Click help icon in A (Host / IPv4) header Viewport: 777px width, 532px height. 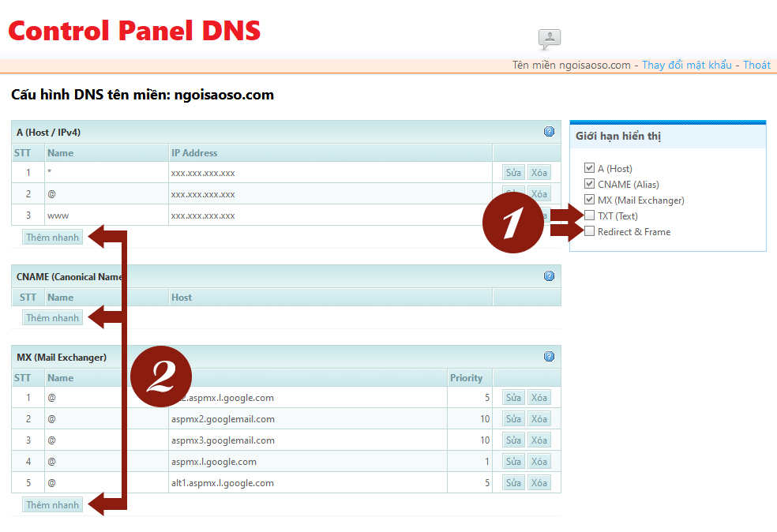click(x=549, y=132)
